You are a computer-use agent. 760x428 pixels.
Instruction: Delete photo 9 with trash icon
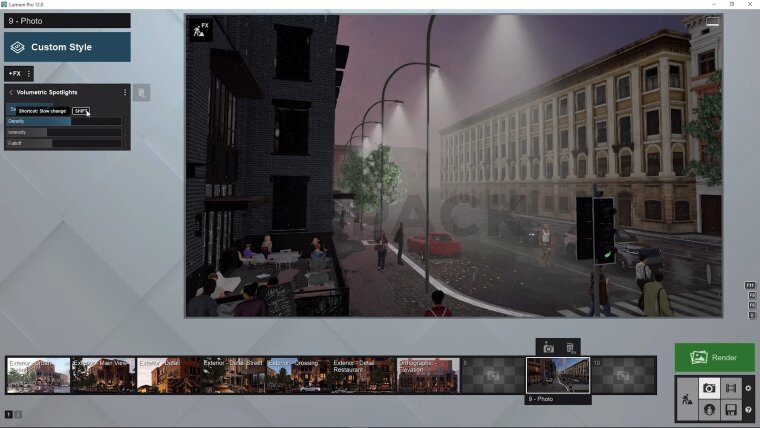(570, 346)
